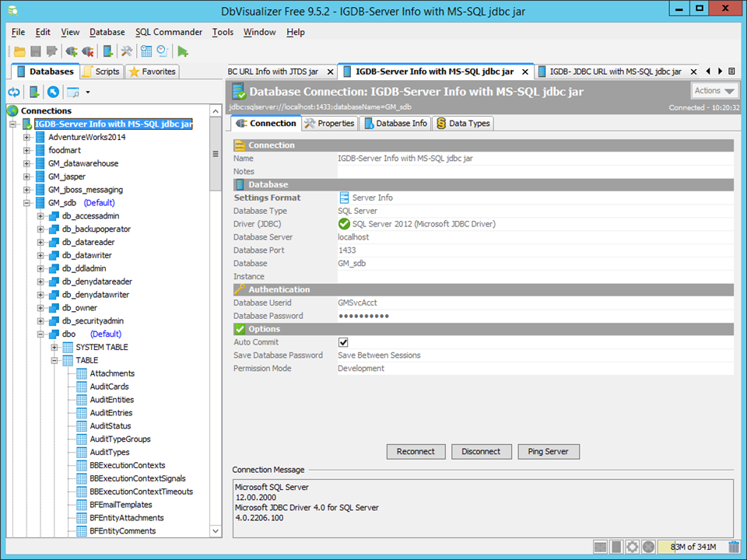Select the db_securityadmin schema in the tree
747x560 pixels.
coord(93,321)
